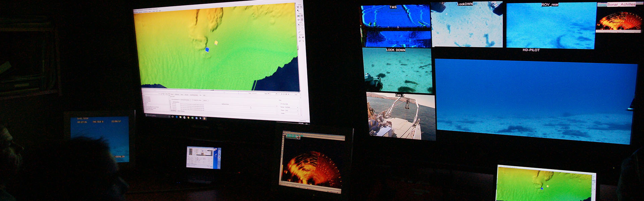
Task: Switch to the Geo Referencing tab
Action: pos(194,95)
